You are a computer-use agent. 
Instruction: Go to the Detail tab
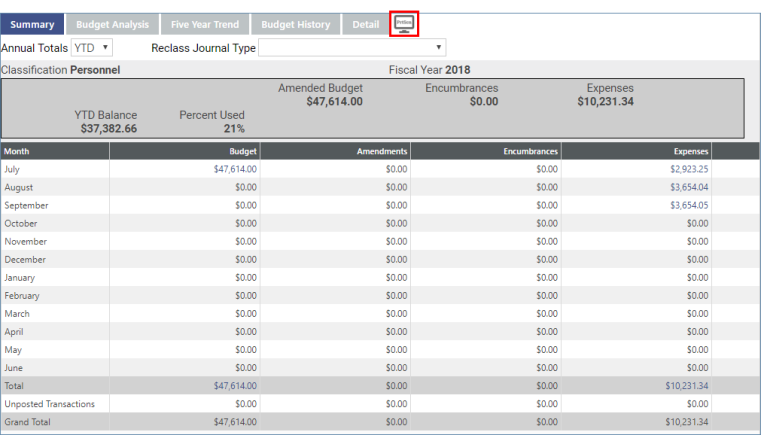[365, 25]
